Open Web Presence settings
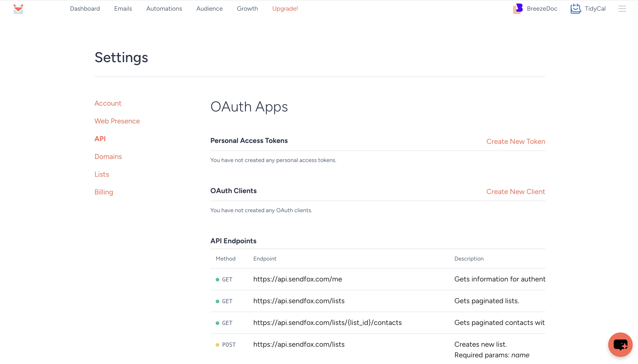 pos(117,121)
